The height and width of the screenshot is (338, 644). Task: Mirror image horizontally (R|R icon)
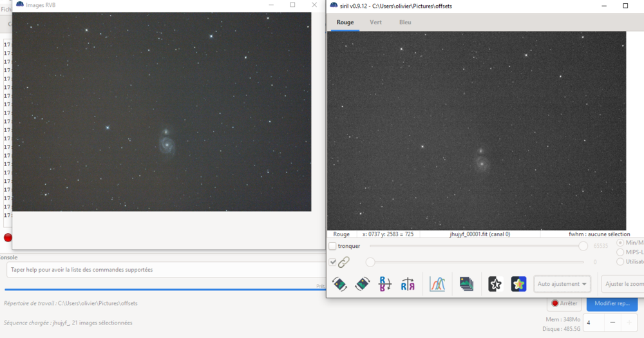pos(408,284)
